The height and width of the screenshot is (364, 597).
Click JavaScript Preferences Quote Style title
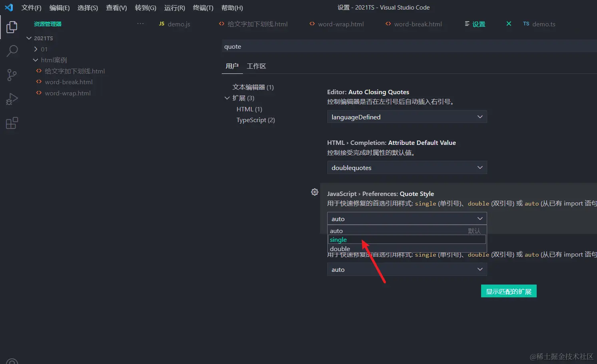[380, 194]
